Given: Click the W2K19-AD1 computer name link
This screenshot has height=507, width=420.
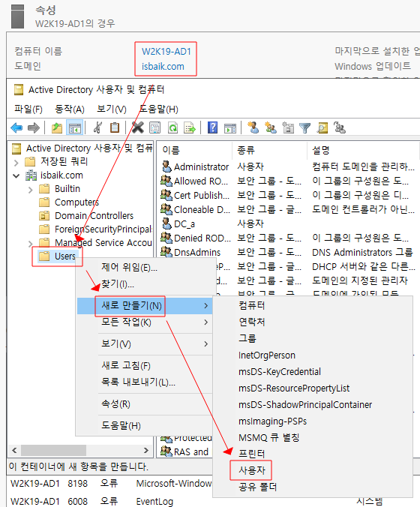Looking at the screenshot, I should point(166,52).
